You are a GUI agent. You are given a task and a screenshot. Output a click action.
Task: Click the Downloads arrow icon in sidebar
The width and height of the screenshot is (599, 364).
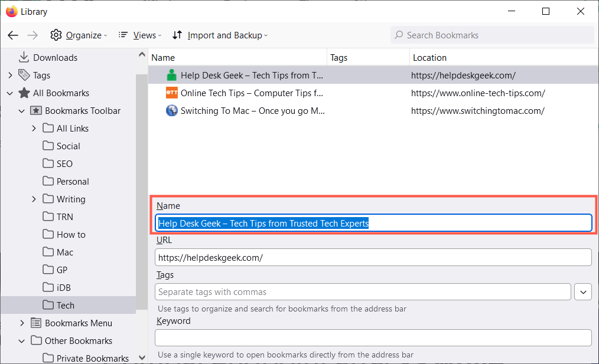[x=24, y=57]
